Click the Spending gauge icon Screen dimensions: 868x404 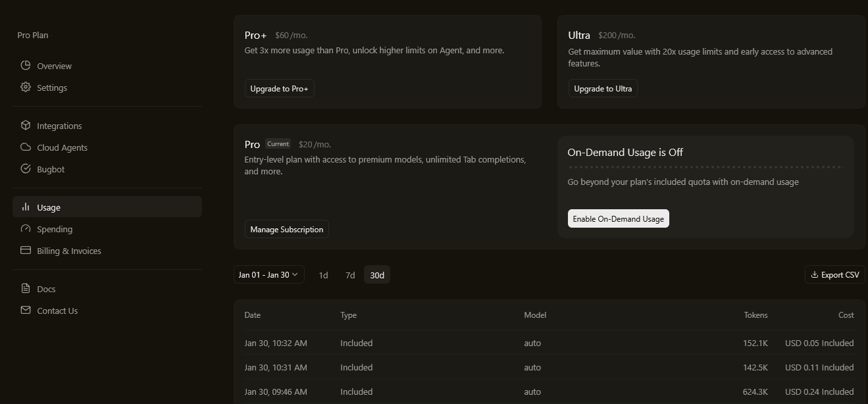coord(26,229)
